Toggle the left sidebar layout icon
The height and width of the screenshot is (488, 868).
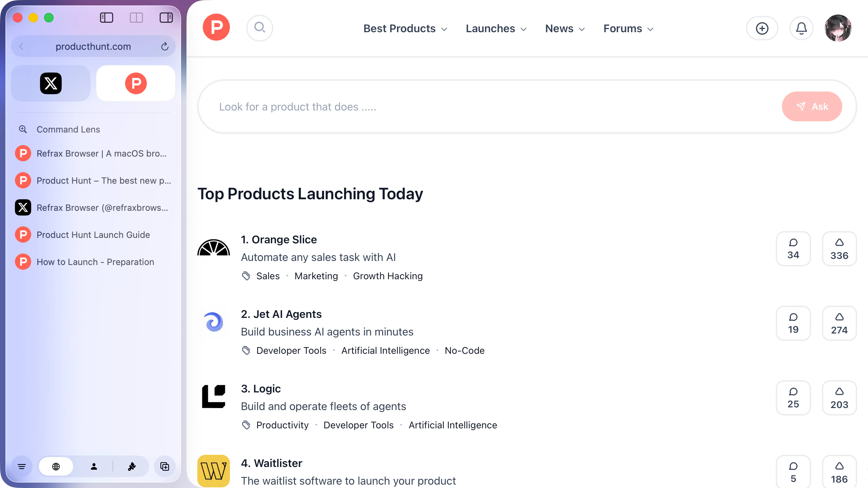click(106, 18)
